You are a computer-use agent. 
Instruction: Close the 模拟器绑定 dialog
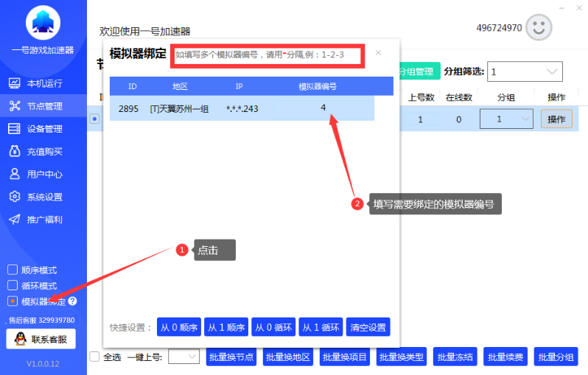[379, 53]
